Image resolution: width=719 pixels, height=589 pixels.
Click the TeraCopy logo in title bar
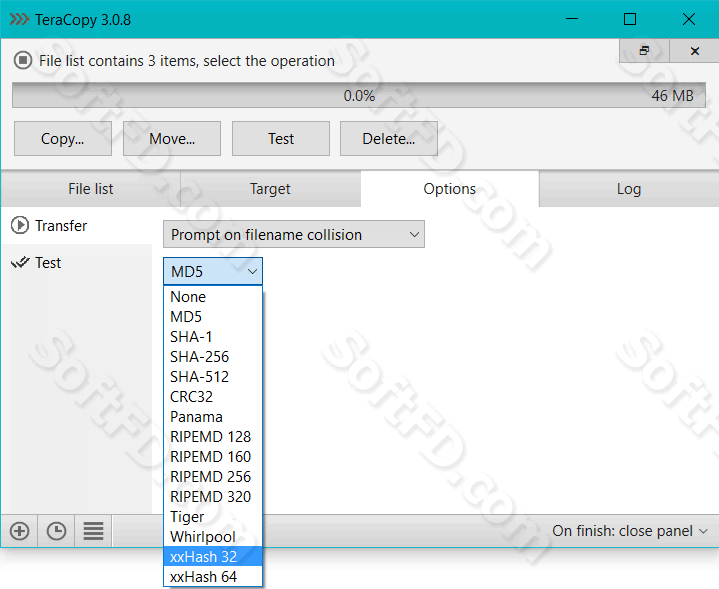(19, 20)
